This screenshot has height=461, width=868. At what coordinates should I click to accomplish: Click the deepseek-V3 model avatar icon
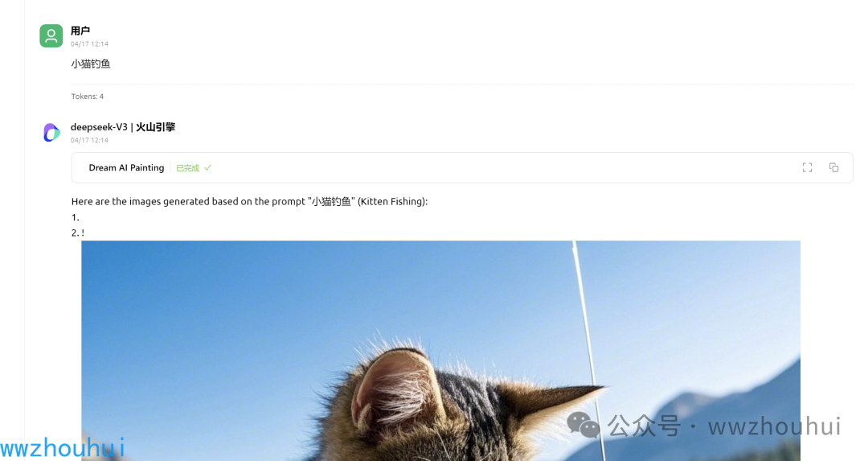[51, 133]
